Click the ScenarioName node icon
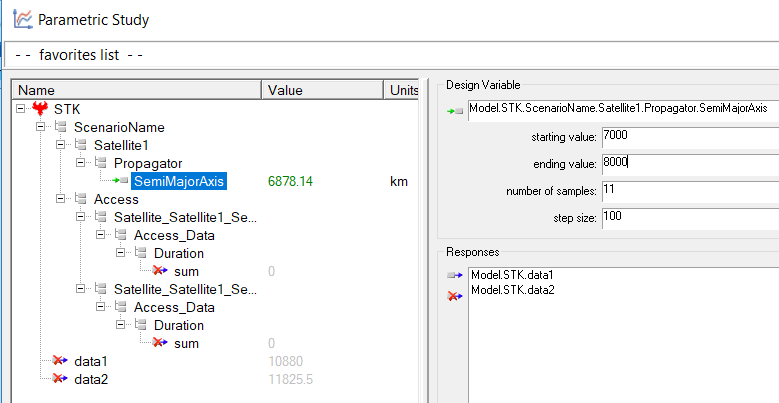The width and height of the screenshot is (779, 403). point(61,127)
